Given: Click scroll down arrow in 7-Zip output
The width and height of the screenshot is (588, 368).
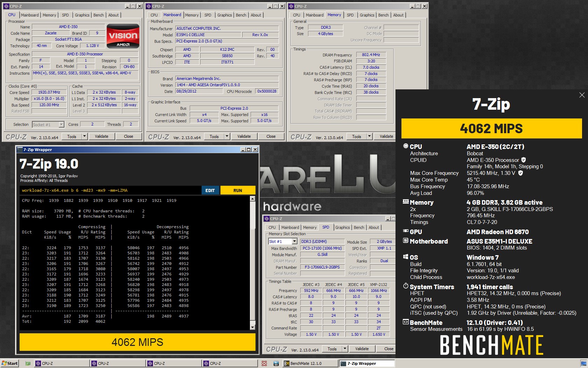Looking at the screenshot, I should [x=253, y=327].
